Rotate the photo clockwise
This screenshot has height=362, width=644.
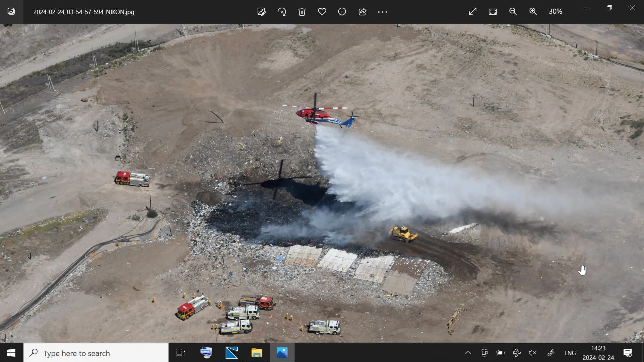[x=282, y=12]
